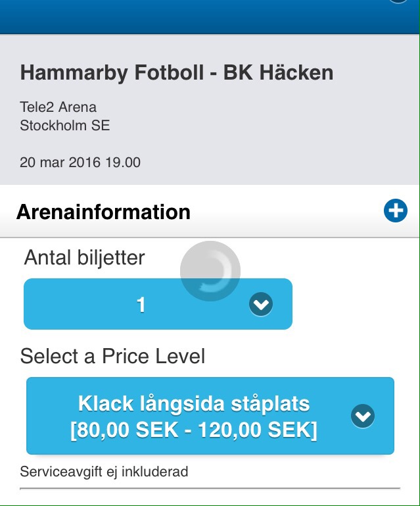
Task: Click the Serviceavgift ej inkluderad note
Action: pos(104,471)
